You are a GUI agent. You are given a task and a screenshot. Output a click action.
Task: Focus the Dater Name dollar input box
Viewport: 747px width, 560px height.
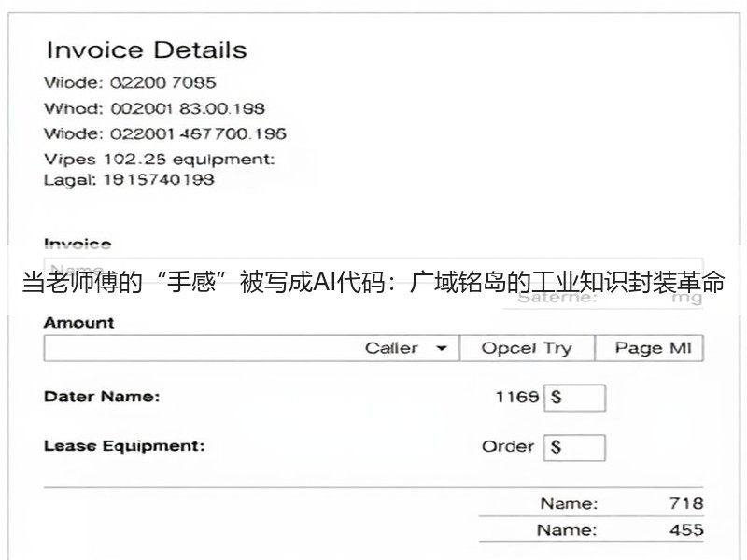[x=574, y=398]
